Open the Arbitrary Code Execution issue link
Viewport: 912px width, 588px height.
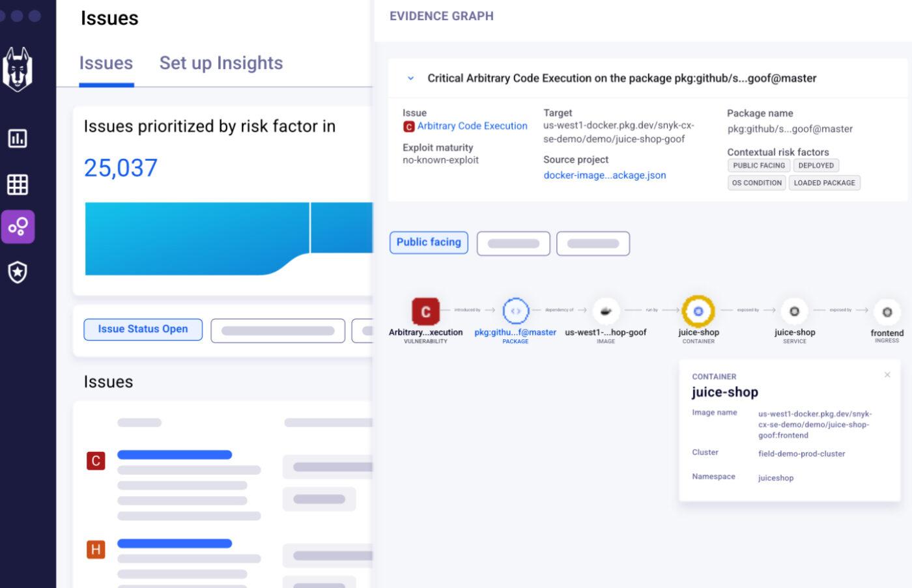coord(472,126)
